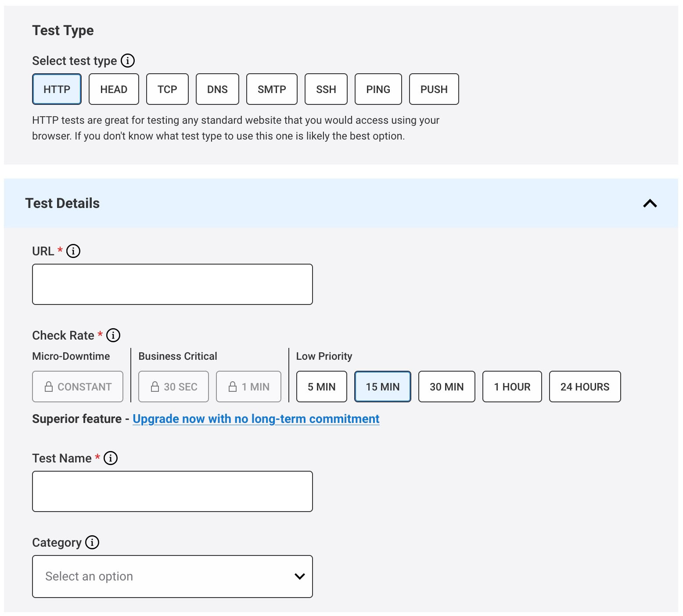Click the info icon next to URL label
Image resolution: width=683 pixels, height=616 pixels.
(73, 251)
